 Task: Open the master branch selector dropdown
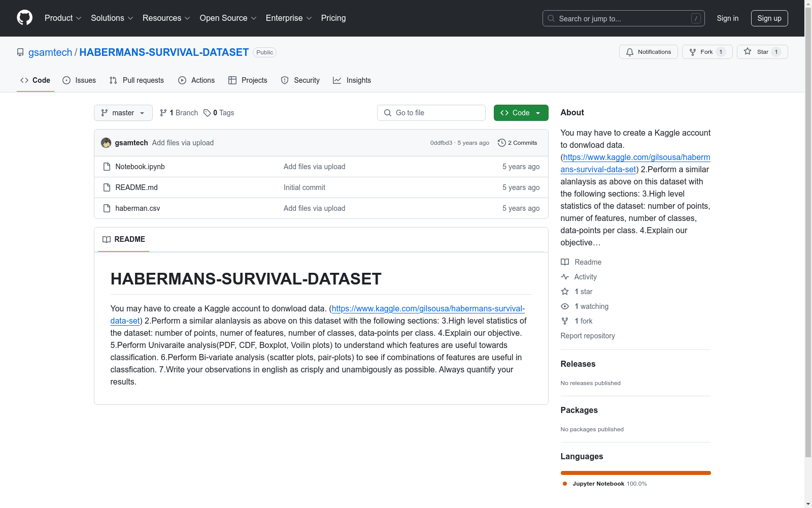click(x=123, y=113)
